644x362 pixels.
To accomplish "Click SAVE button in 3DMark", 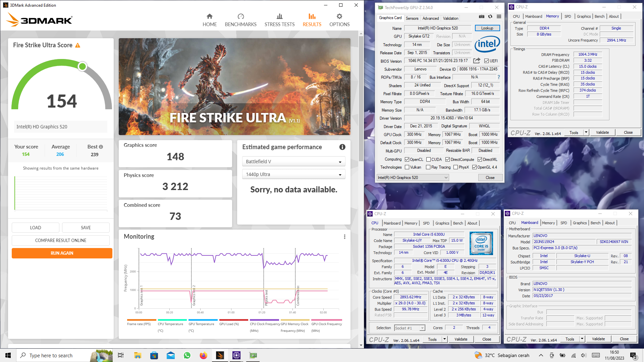I will pyautogui.click(x=86, y=228).
